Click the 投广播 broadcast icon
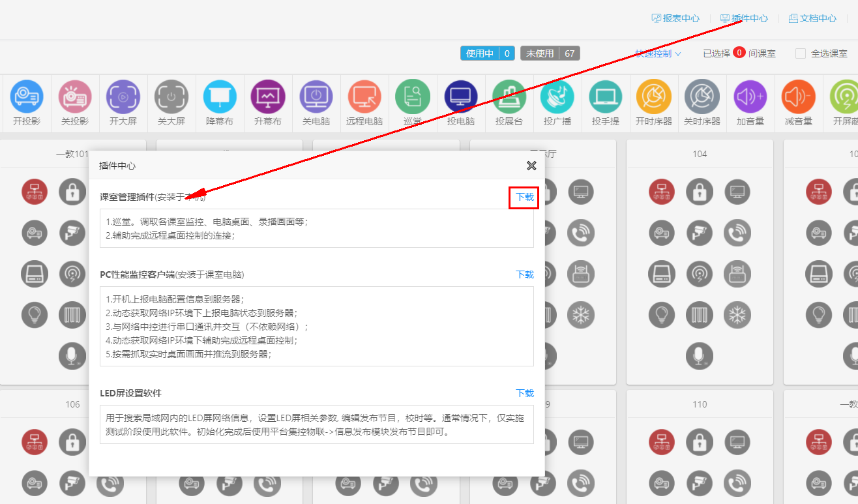858x504 pixels. coord(557,96)
